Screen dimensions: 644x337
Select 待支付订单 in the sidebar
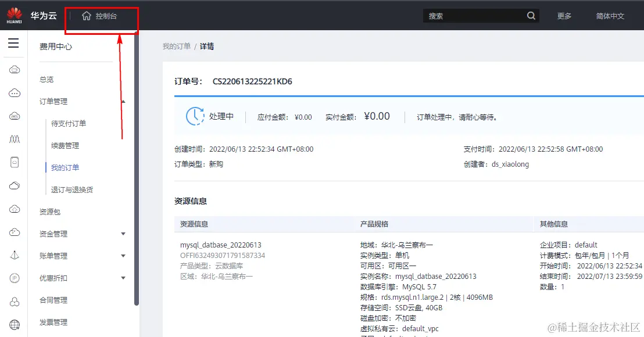coord(69,124)
